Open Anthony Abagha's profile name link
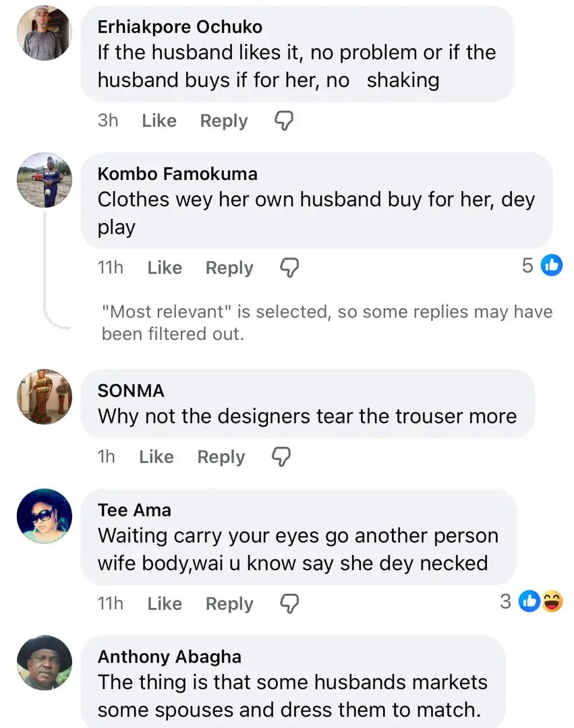 [x=169, y=657]
